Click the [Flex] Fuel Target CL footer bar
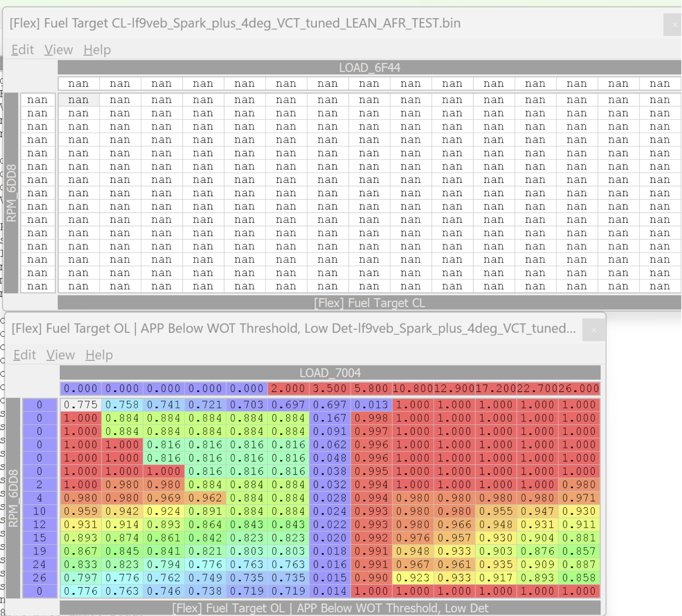This screenshot has height=616, width=682. click(x=369, y=303)
